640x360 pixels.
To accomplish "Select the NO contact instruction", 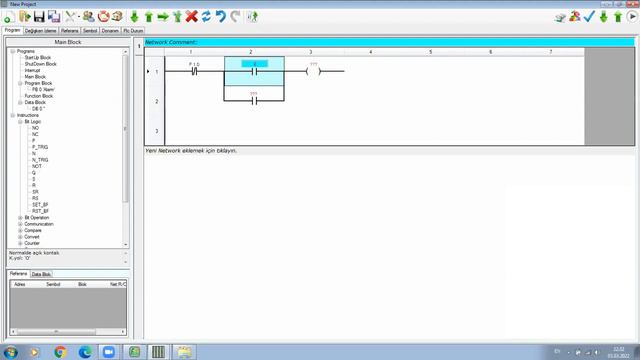I will (x=35, y=128).
